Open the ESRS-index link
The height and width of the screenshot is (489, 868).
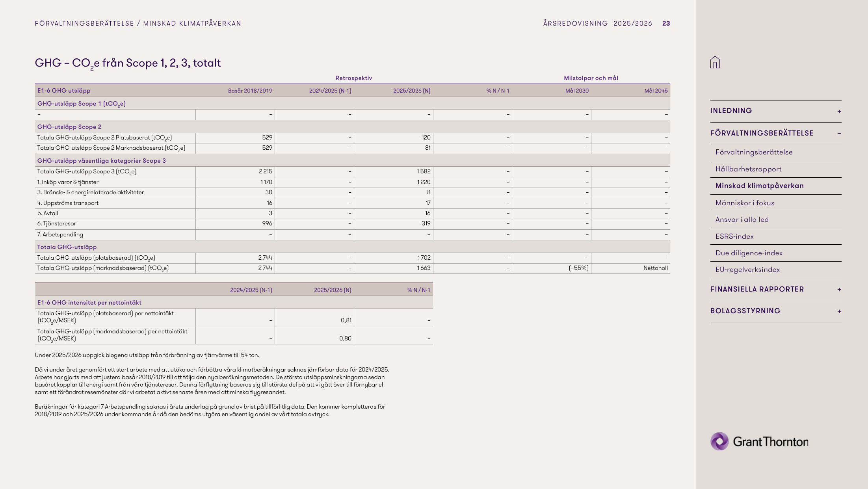734,236
